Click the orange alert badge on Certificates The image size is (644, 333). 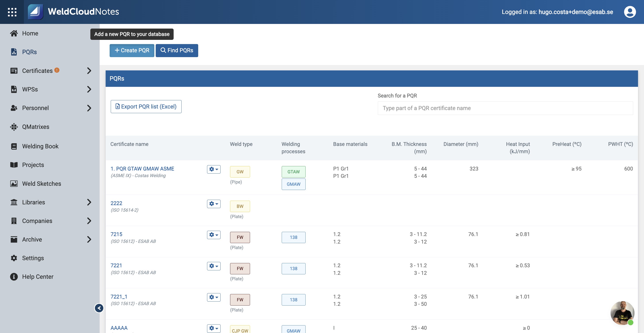(57, 70)
